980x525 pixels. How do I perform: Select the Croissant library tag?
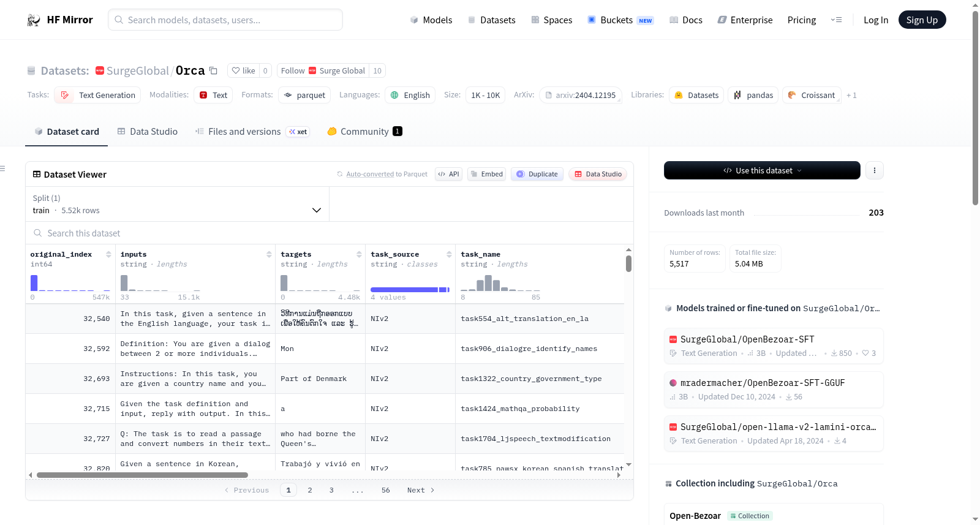pyautogui.click(x=812, y=95)
